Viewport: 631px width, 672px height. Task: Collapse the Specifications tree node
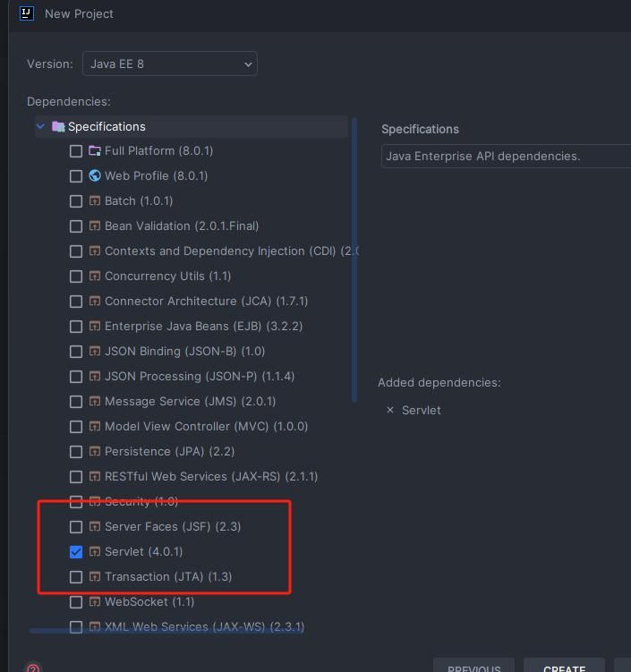pos(40,126)
